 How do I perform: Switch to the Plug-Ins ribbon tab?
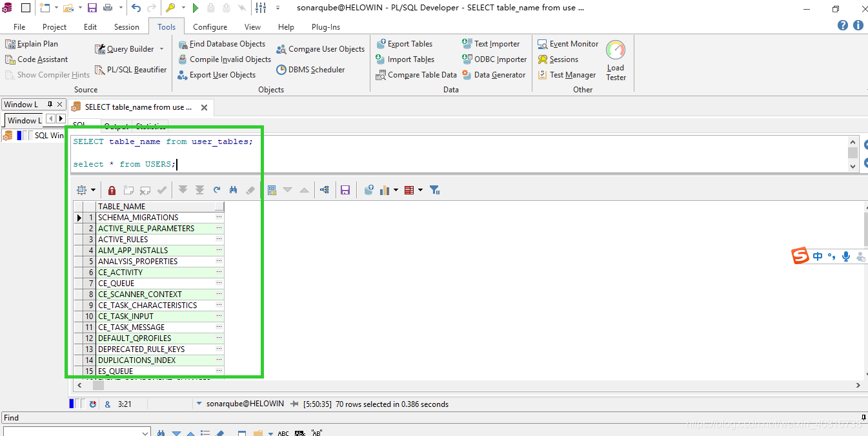[x=326, y=27]
